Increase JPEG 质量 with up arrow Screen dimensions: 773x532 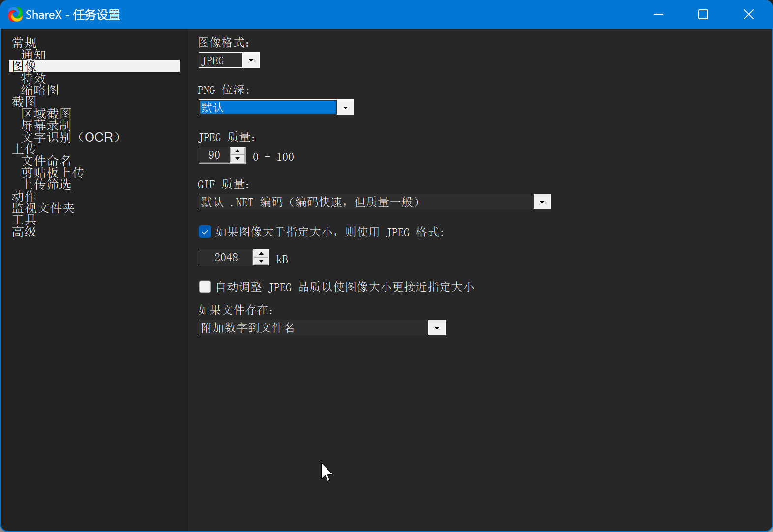(x=238, y=151)
